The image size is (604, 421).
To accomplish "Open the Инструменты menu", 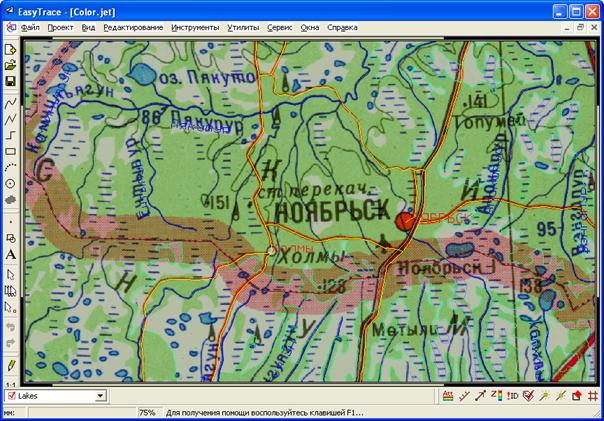I will tap(195, 28).
